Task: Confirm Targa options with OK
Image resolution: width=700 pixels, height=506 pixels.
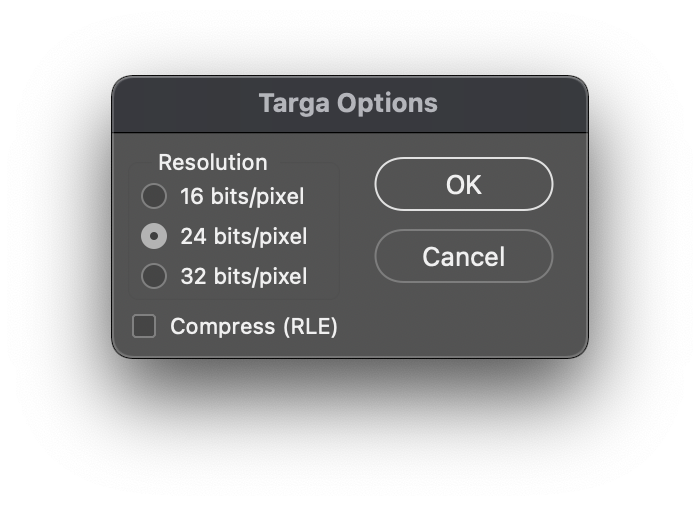Action: point(464,184)
